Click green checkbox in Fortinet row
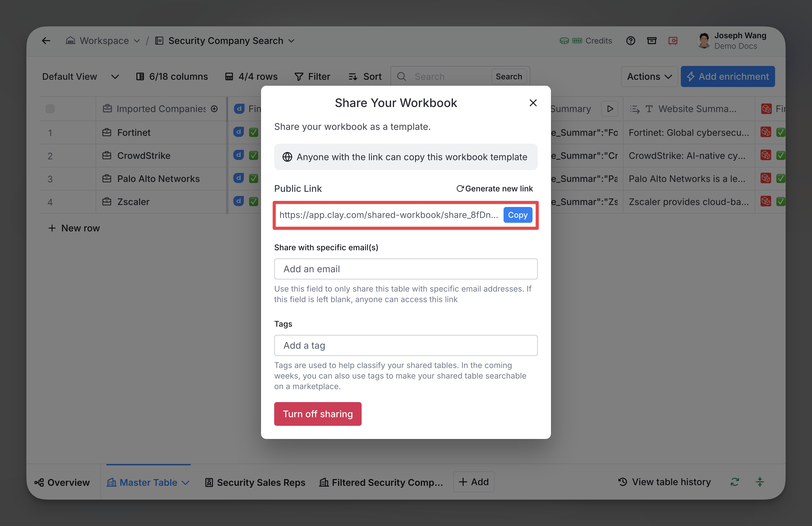This screenshot has height=526, width=812. click(254, 132)
